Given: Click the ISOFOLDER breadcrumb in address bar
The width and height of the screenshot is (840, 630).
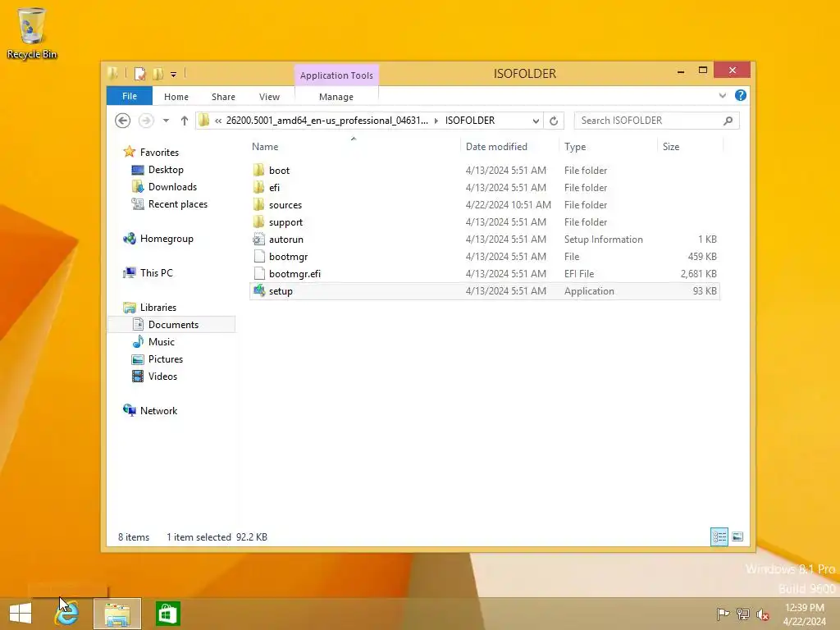Looking at the screenshot, I should [470, 121].
